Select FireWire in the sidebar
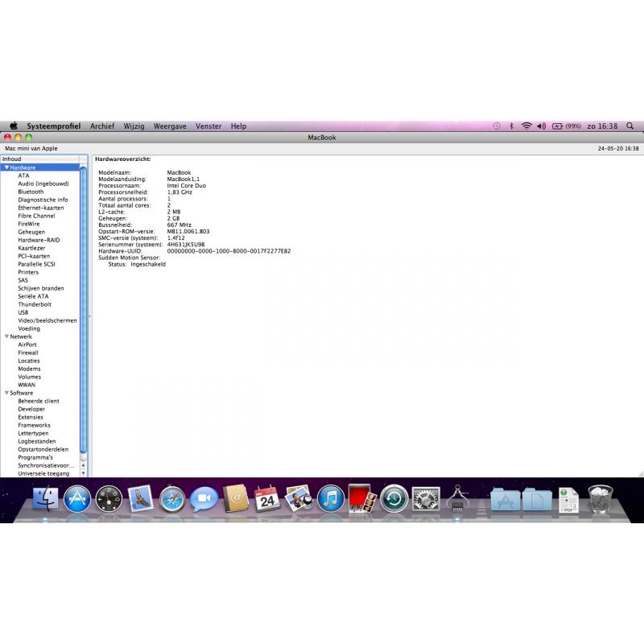 coord(29,224)
